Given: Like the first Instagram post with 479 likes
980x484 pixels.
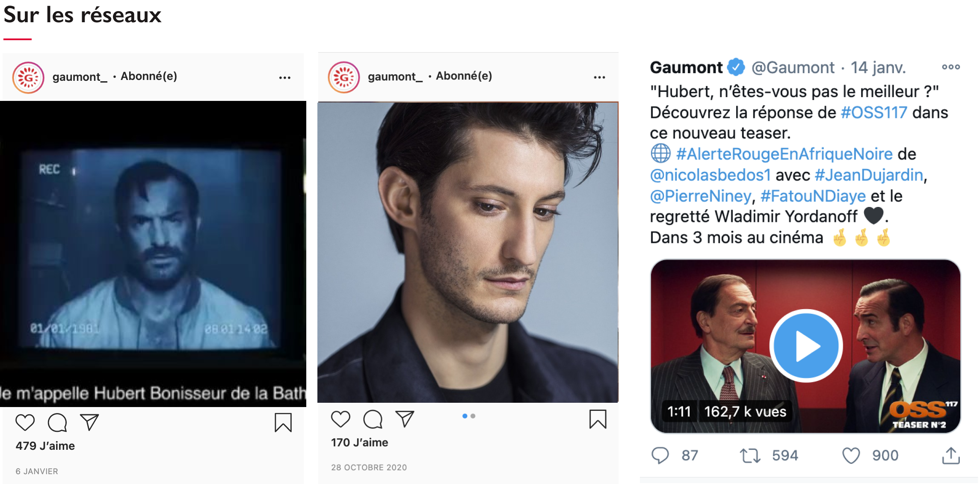Looking at the screenshot, I should point(25,422).
